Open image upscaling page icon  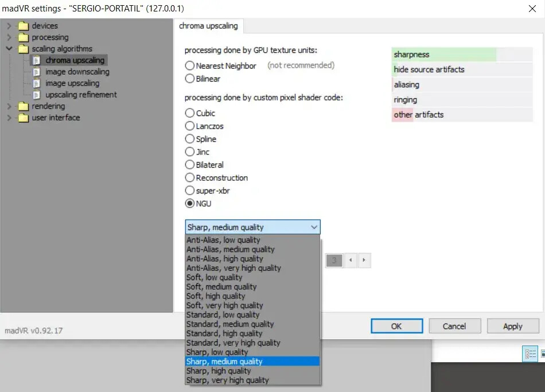point(37,83)
